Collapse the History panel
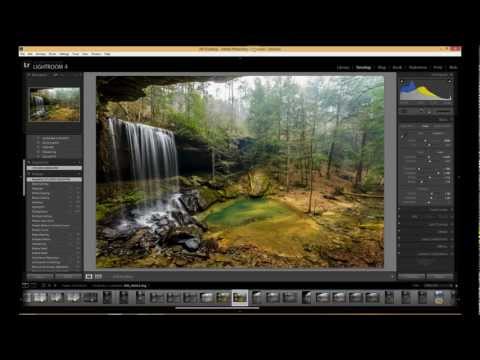Viewport: 480px width, 360px height. coord(29,174)
